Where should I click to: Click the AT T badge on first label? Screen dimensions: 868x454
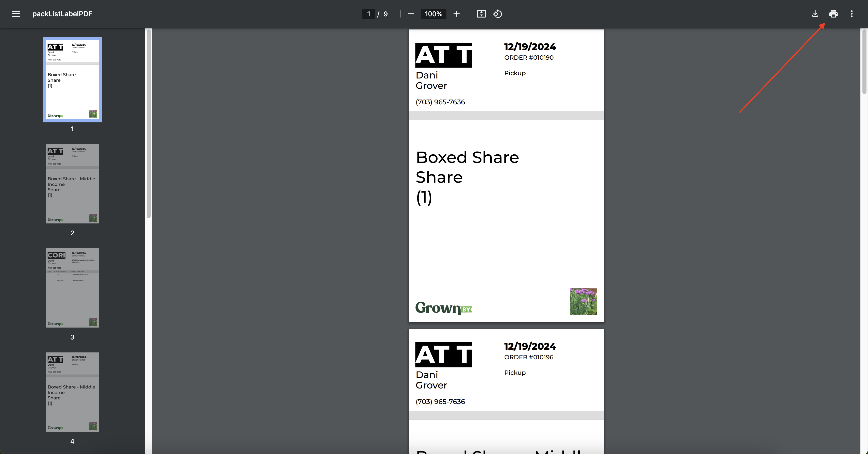click(x=443, y=55)
